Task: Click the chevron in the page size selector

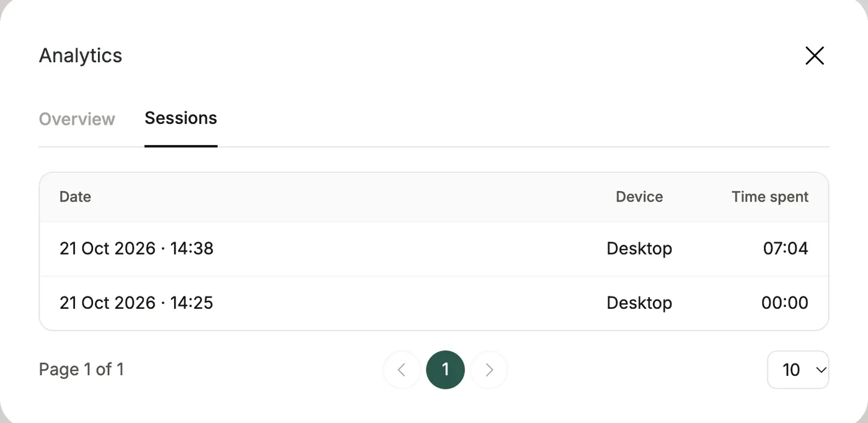Action: pos(821,370)
